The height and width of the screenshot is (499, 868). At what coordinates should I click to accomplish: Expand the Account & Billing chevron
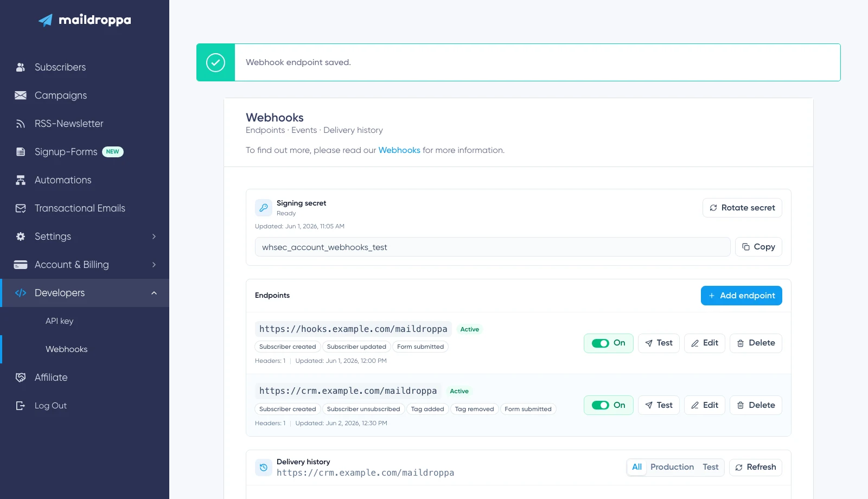point(154,265)
